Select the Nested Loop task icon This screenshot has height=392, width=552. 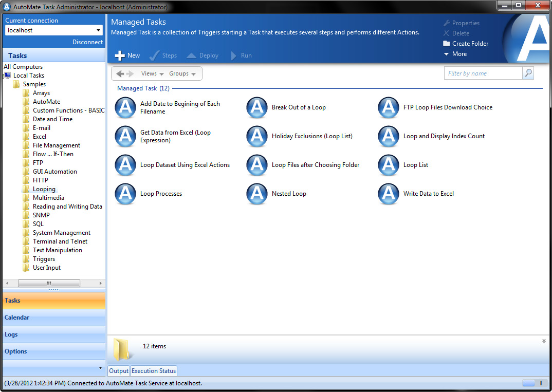257,194
